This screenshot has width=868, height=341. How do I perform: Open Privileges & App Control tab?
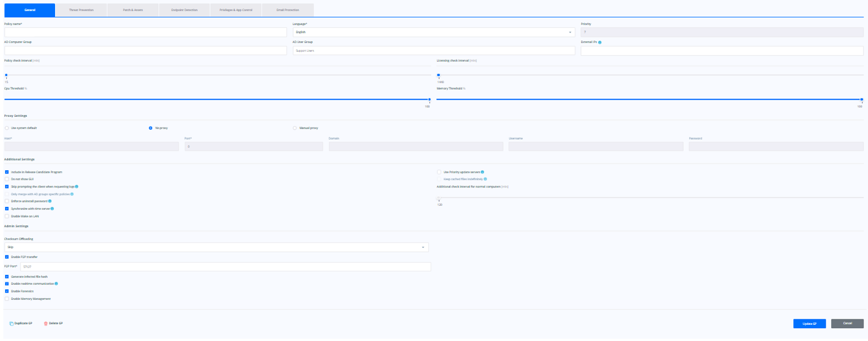(x=235, y=10)
